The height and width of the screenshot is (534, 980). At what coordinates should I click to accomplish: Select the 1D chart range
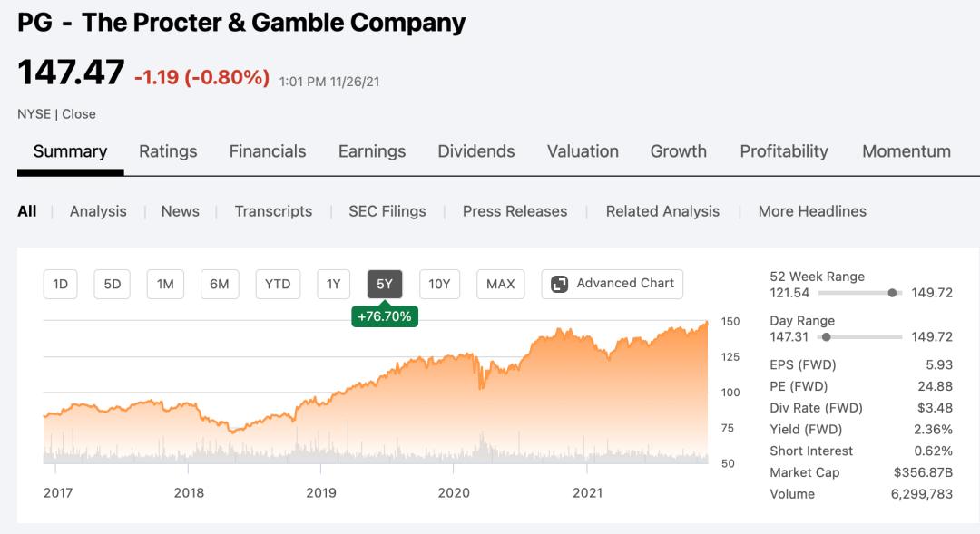[x=61, y=284]
